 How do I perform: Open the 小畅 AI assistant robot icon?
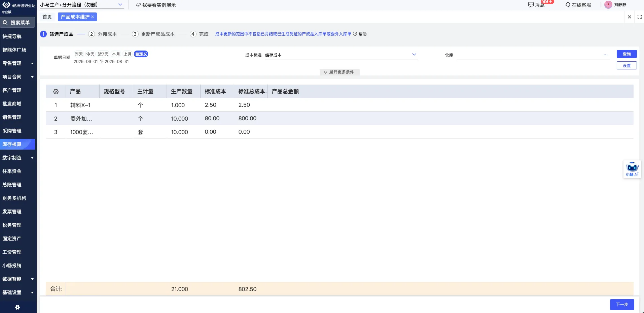(x=632, y=169)
